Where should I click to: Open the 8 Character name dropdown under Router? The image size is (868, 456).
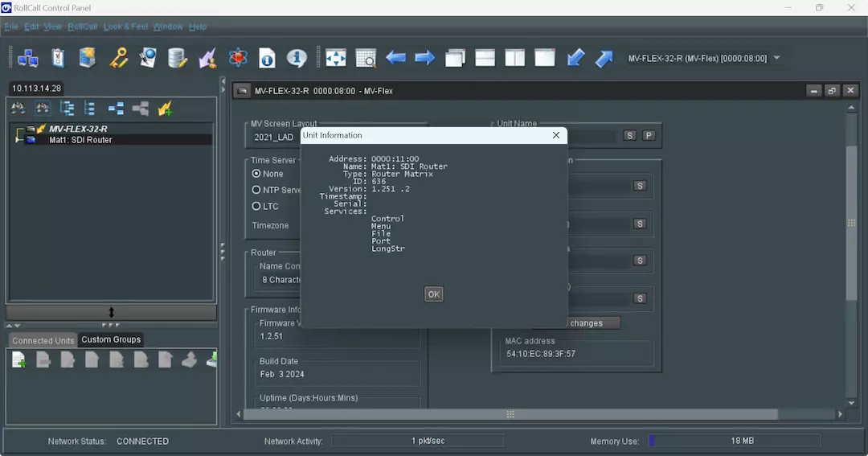point(280,280)
